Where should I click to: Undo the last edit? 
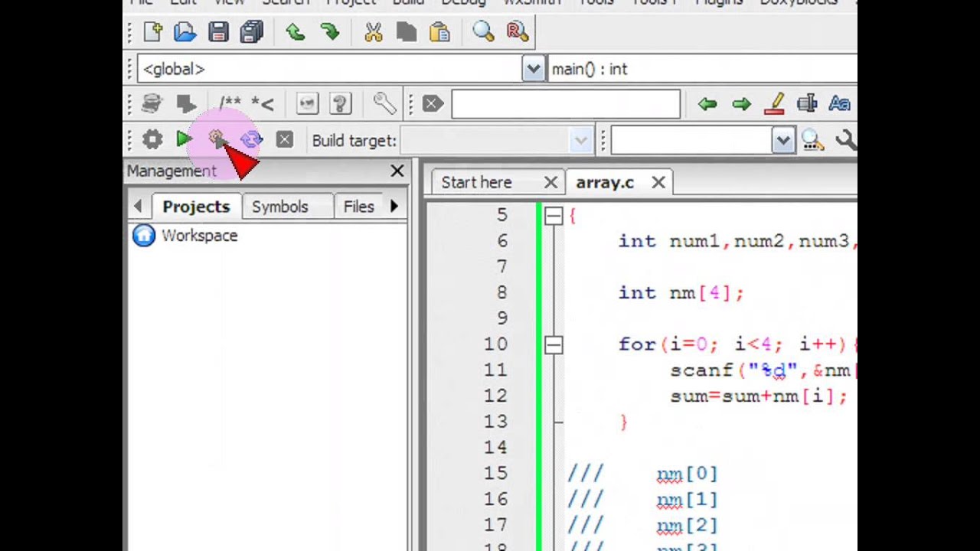pos(296,31)
